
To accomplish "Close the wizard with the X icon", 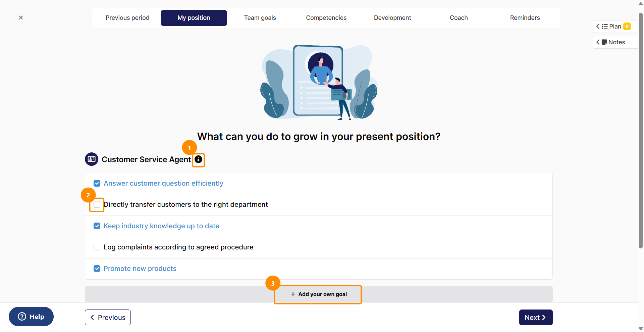I will click(x=21, y=17).
